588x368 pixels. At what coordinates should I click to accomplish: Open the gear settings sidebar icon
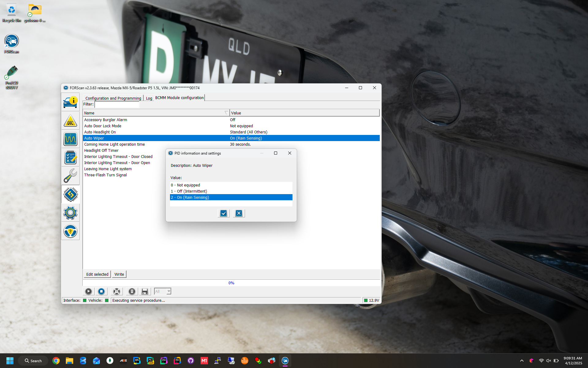point(70,213)
